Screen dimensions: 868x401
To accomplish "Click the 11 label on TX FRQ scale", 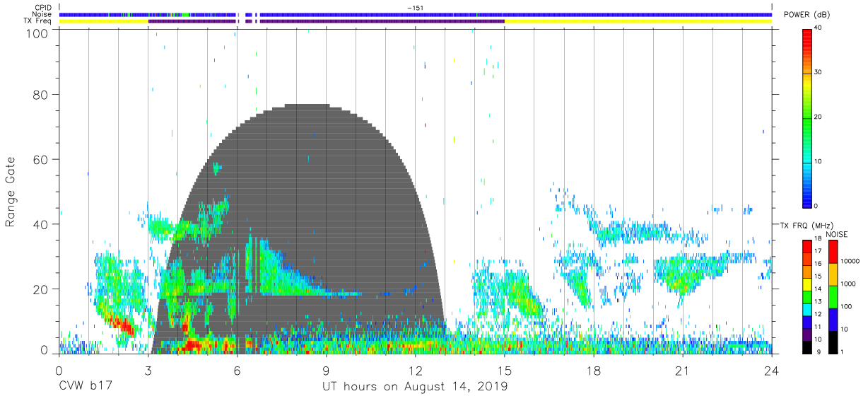I will point(817,327).
